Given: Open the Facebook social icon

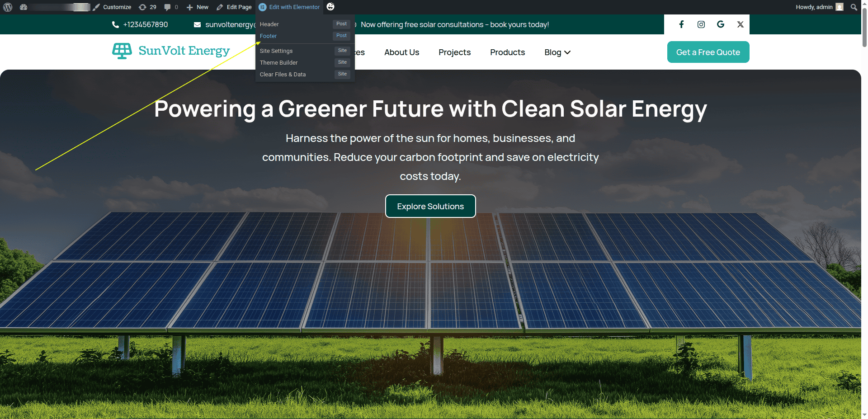Looking at the screenshot, I should point(681,24).
